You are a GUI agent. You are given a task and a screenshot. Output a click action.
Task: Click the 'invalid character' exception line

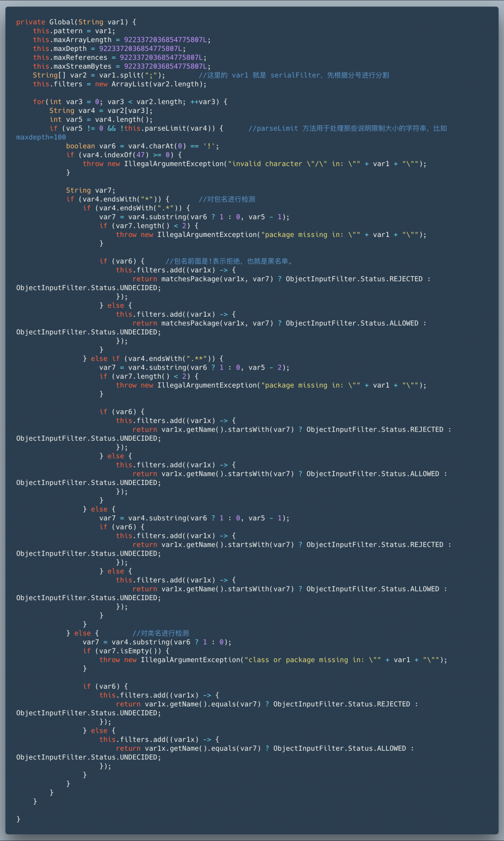255,164
